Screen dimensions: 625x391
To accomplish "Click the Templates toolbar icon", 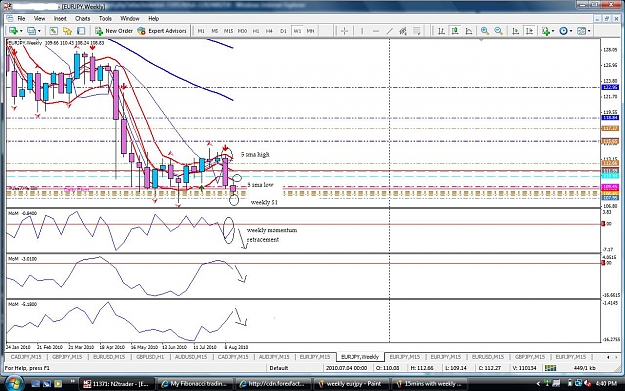I will 582,31.
